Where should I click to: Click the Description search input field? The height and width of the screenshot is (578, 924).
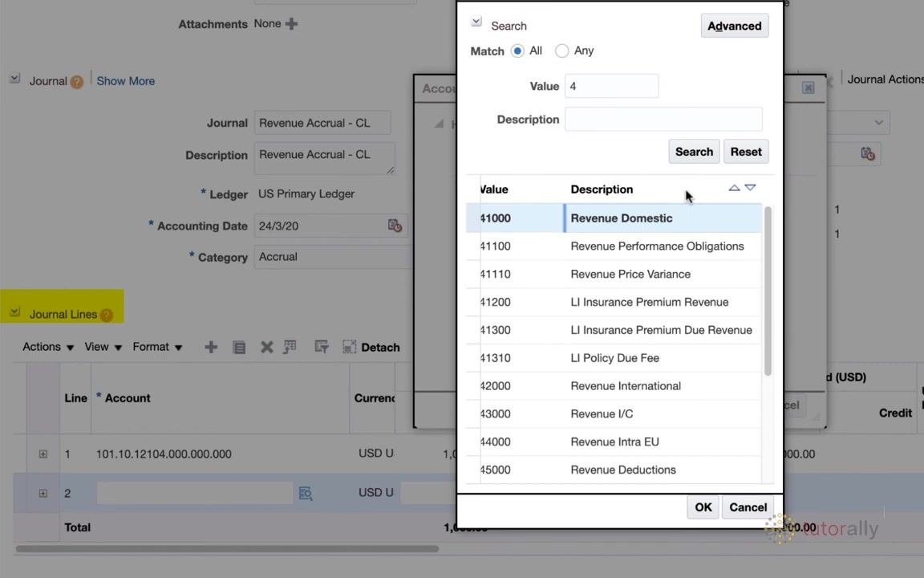pos(663,119)
